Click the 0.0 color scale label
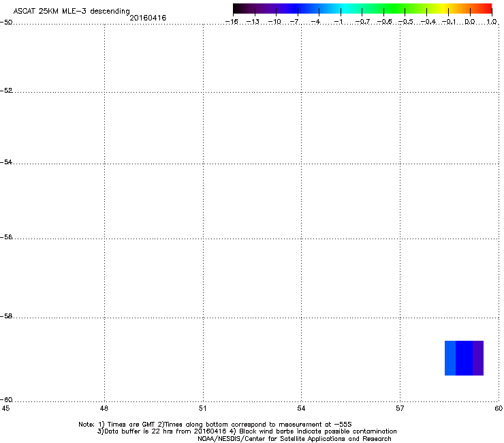The image size is (504, 443). 470,22
